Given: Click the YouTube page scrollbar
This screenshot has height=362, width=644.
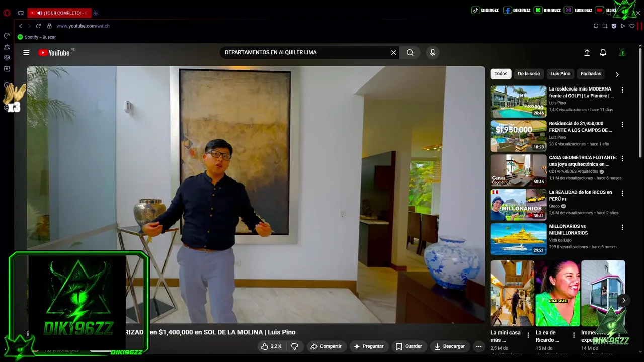Looking at the screenshot, I should click(640, 103).
